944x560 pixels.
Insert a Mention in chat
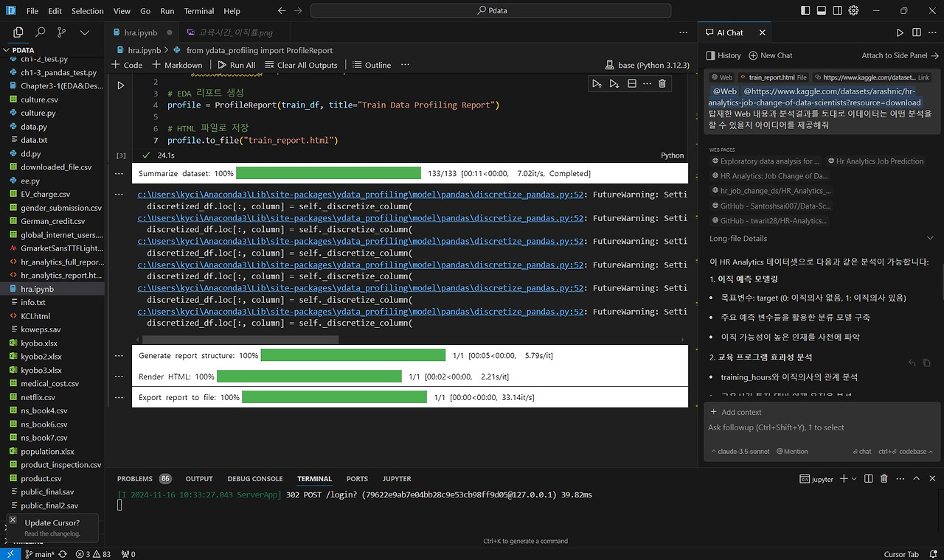[791, 452]
